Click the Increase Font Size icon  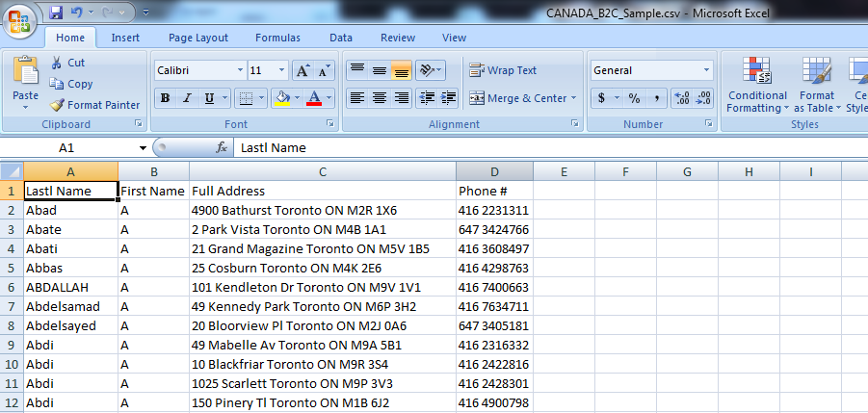coord(302,71)
